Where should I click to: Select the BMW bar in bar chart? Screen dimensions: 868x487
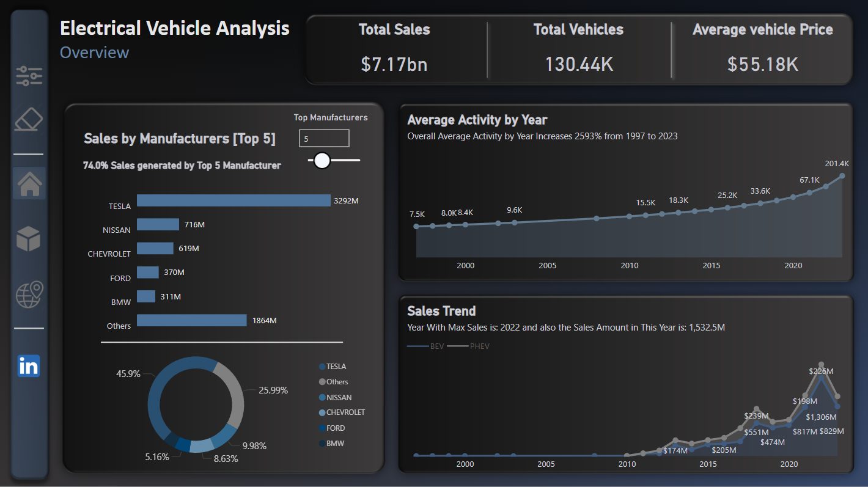[146, 296]
